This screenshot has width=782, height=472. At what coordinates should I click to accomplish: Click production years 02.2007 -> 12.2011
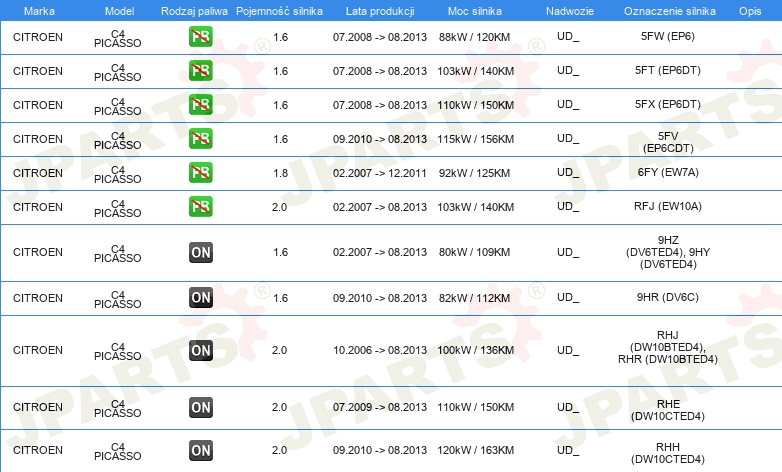tap(380, 173)
